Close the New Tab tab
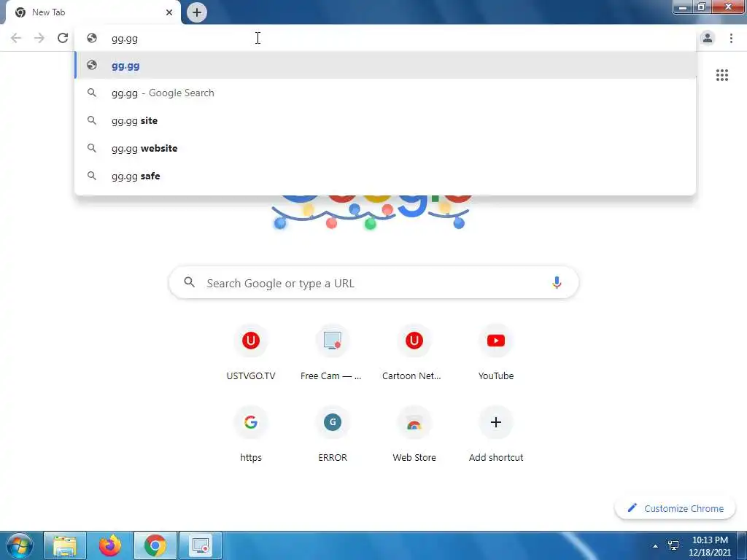 click(x=169, y=12)
